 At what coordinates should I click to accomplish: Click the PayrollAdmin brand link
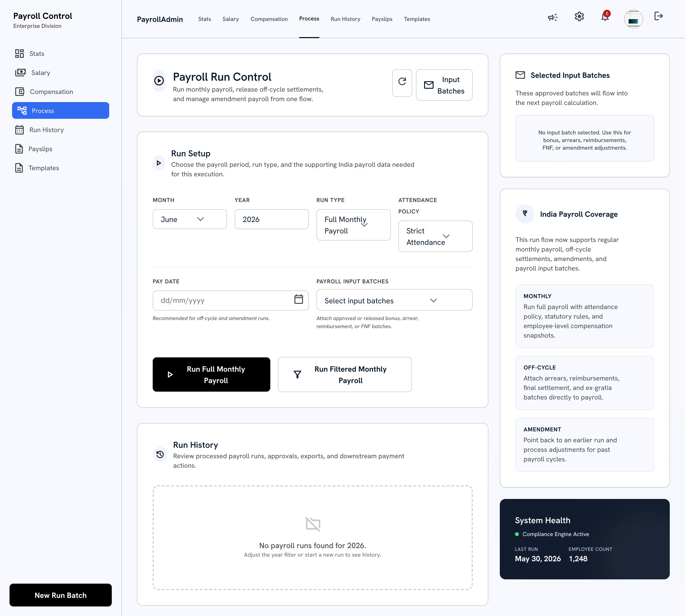160,19
